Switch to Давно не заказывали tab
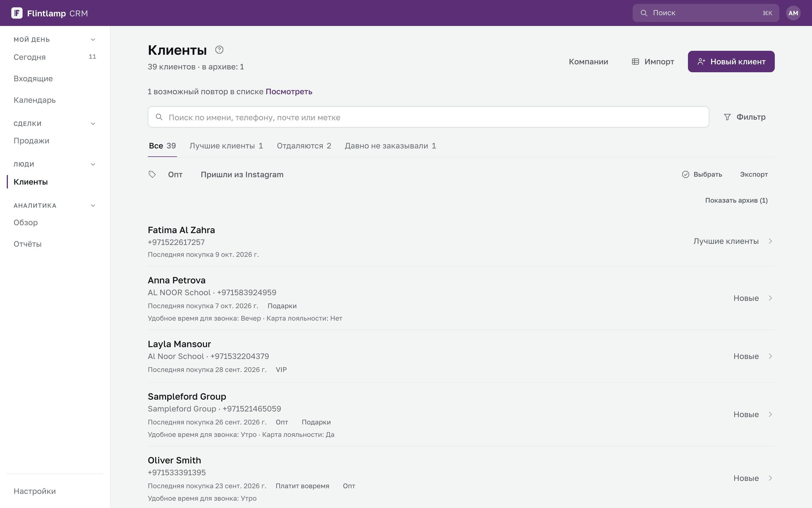 click(390, 146)
